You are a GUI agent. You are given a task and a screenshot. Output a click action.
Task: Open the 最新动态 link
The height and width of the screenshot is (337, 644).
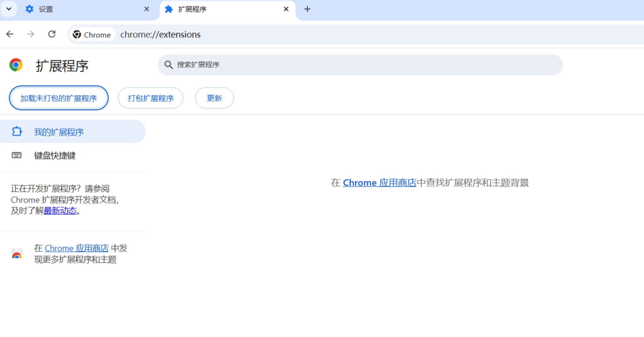tap(60, 211)
